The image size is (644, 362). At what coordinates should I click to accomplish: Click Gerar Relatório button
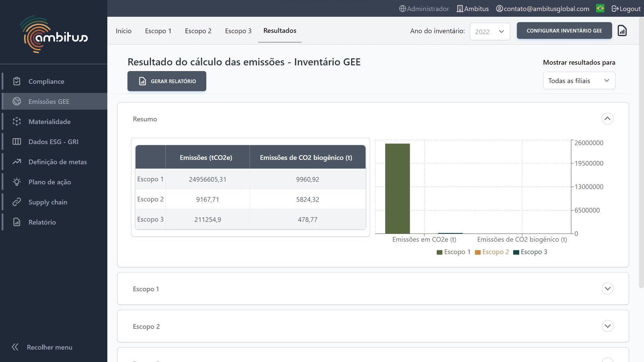point(167,81)
